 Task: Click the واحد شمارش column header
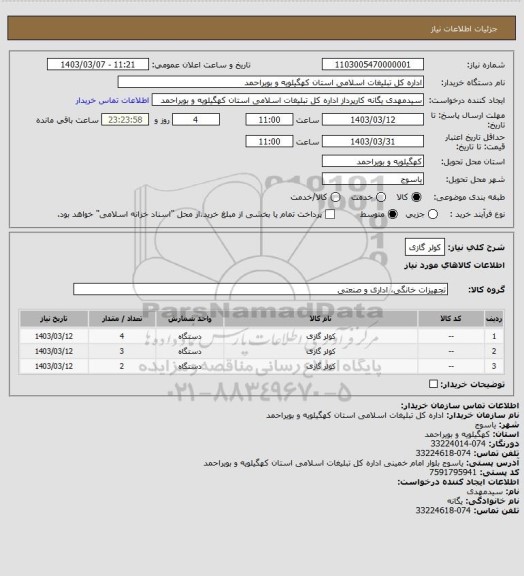[x=190, y=318]
